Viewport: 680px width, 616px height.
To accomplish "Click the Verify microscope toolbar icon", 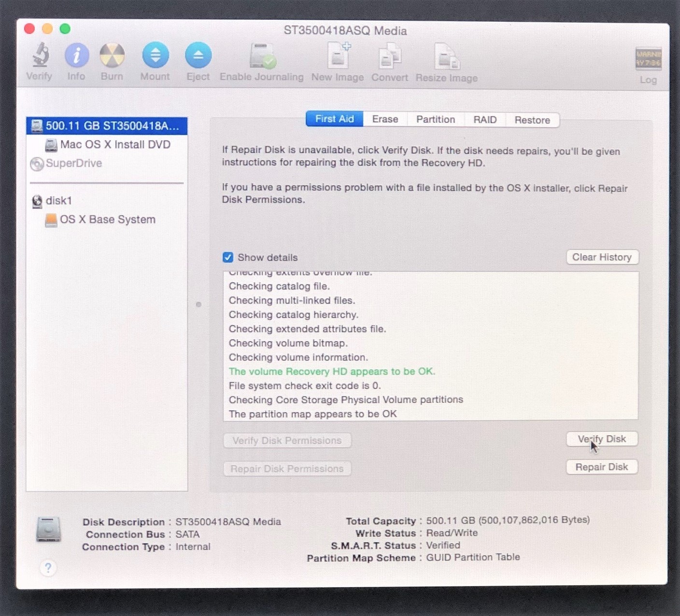I will pos(40,55).
